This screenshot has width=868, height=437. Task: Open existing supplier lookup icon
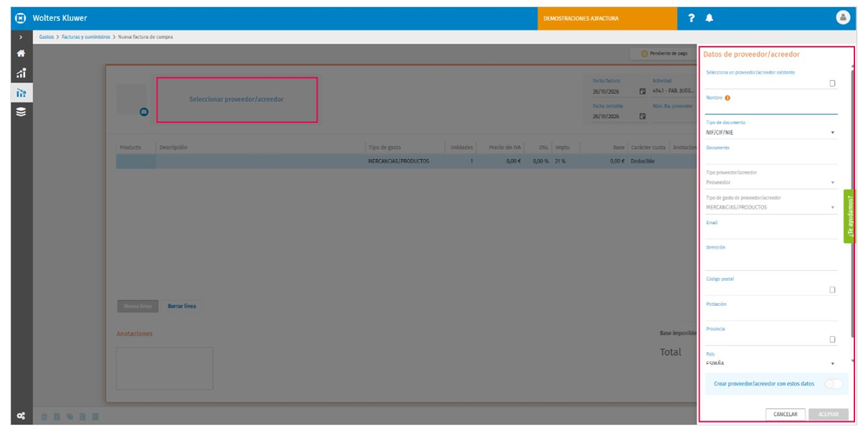pyautogui.click(x=832, y=83)
